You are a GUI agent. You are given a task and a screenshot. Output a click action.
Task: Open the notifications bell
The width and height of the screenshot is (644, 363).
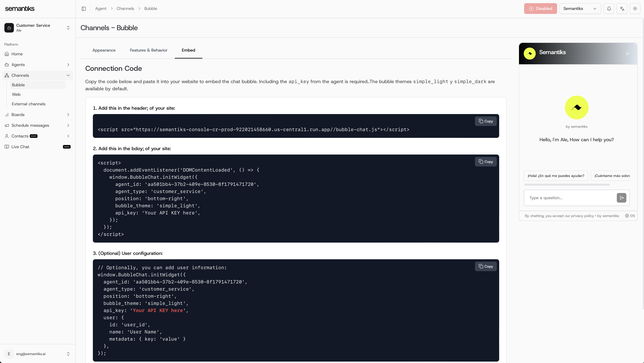(x=609, y=9)
